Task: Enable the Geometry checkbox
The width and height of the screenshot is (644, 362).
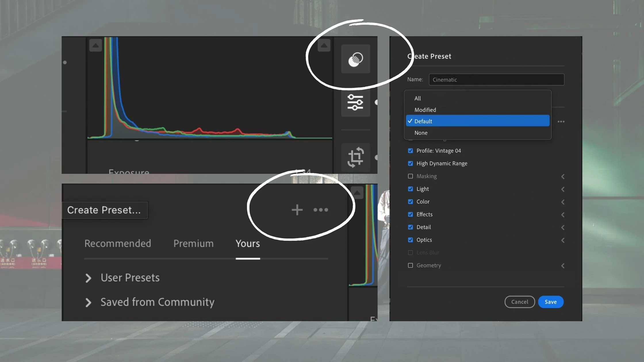Action: click(411, 265)
